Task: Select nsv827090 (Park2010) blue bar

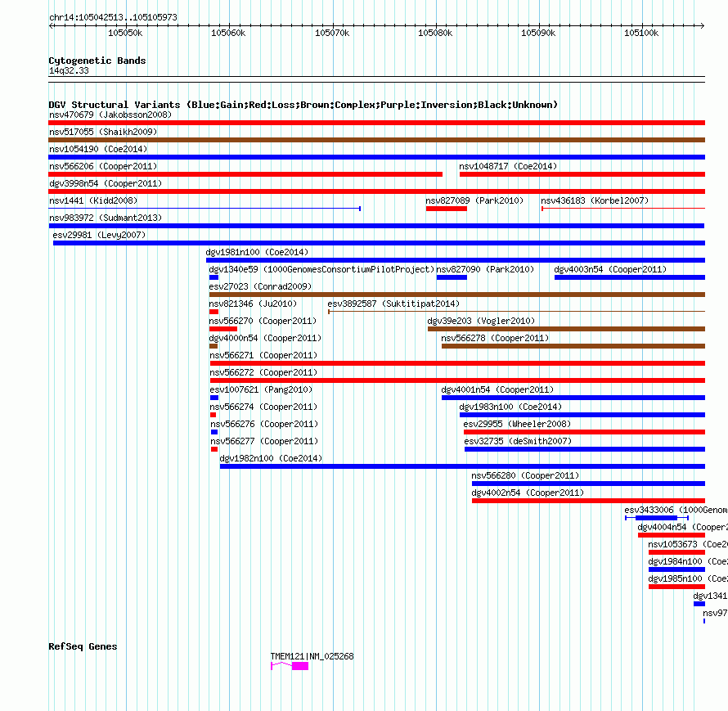Action: 452,277
